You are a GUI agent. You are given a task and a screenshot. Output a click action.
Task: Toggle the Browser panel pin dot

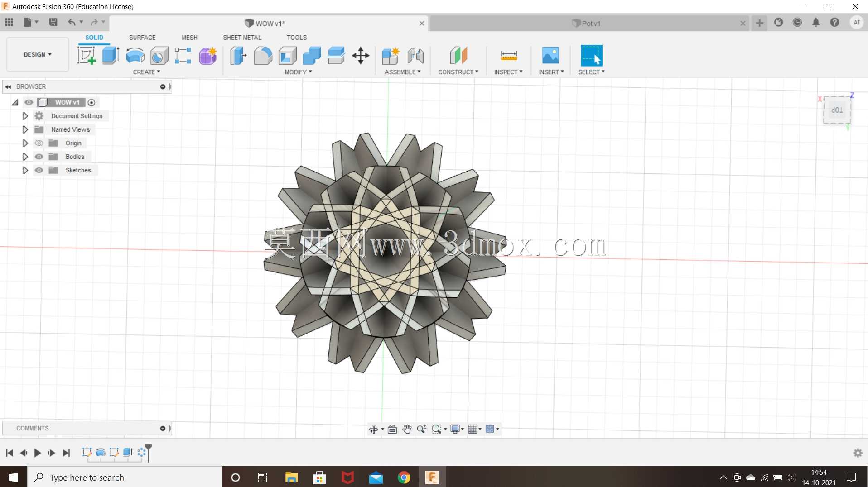pyautogui.click(x=163, y=86)
